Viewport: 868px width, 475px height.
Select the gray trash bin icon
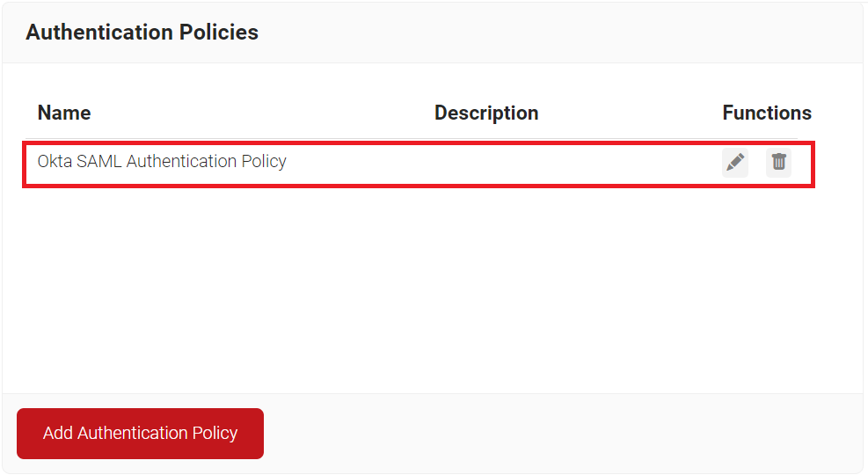779,162
